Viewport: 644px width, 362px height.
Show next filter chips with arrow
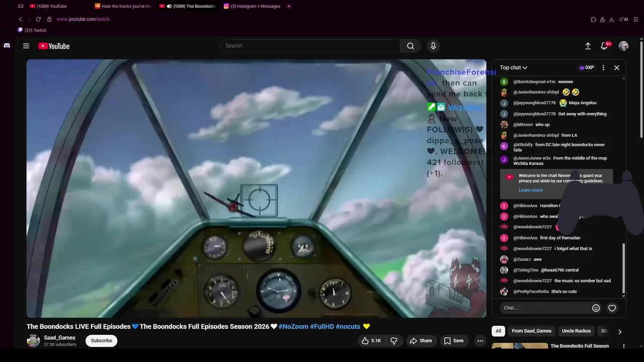620,331
